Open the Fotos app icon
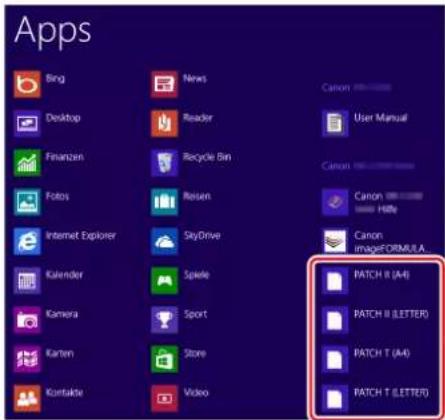This screenshot has height=420, width=445. pyautogui.click(x=27, y=202)
